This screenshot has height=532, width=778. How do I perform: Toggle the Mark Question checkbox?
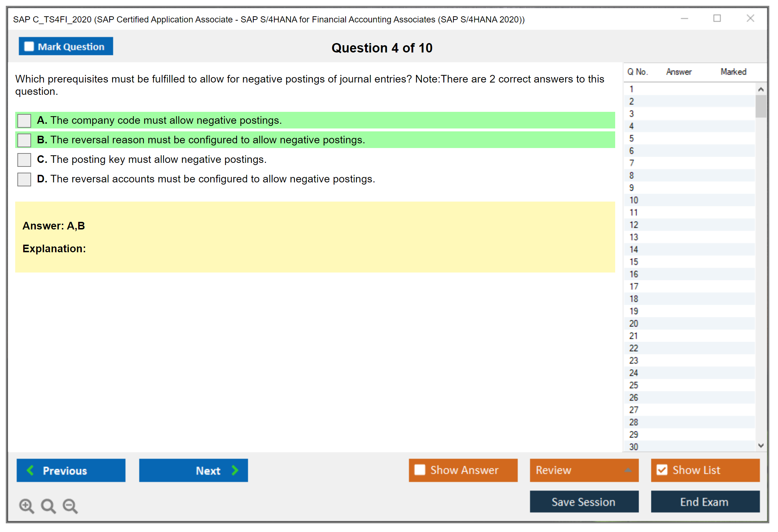click(29, 47)
